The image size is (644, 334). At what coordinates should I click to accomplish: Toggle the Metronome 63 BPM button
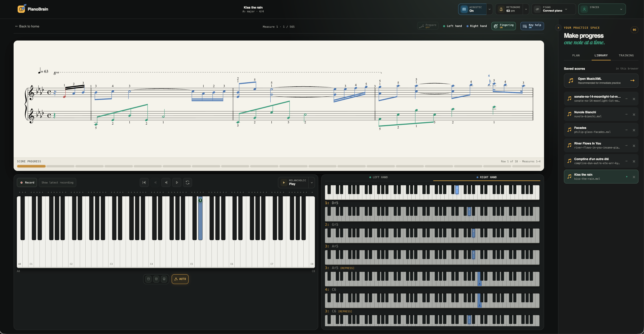click(509, 9)
